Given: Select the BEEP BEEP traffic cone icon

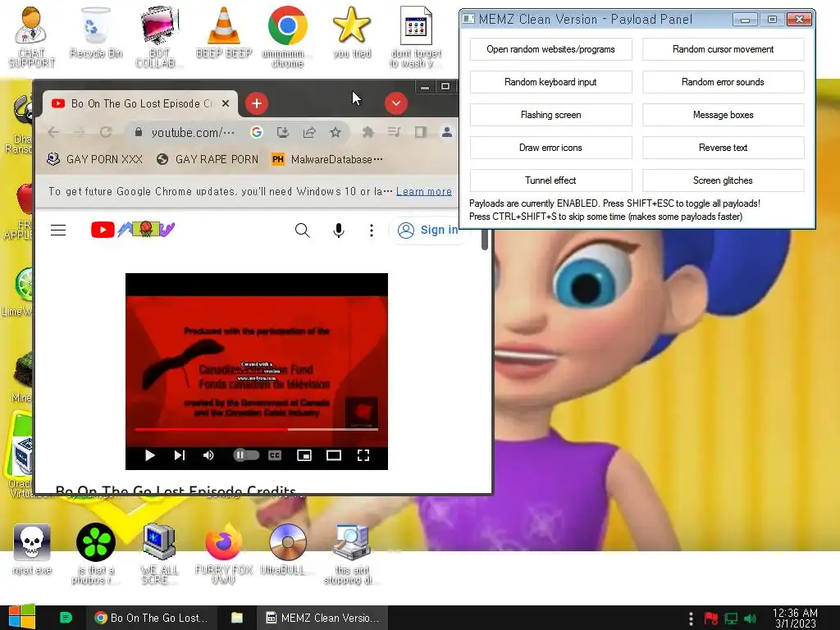Looking at the screenshot, I should (x=223, y=32).
